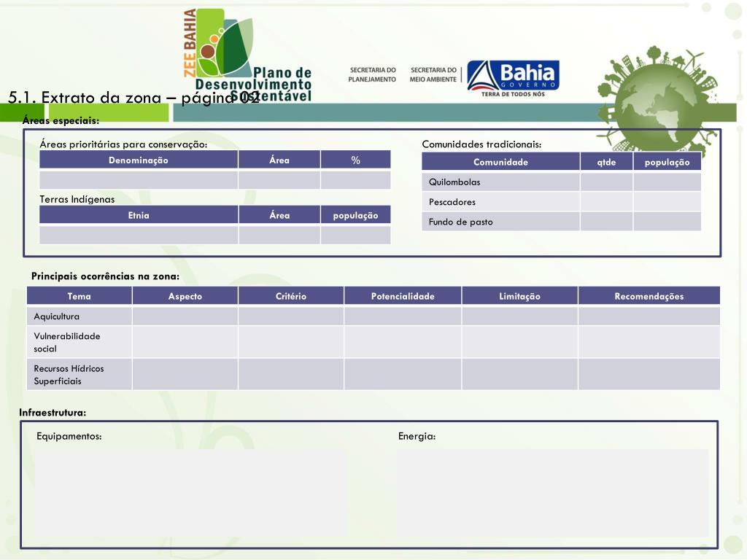This screenshot has width=747, height=560.
Task: Click the ZEE Bahia leaf logo
Action: (x=248, y=56)
